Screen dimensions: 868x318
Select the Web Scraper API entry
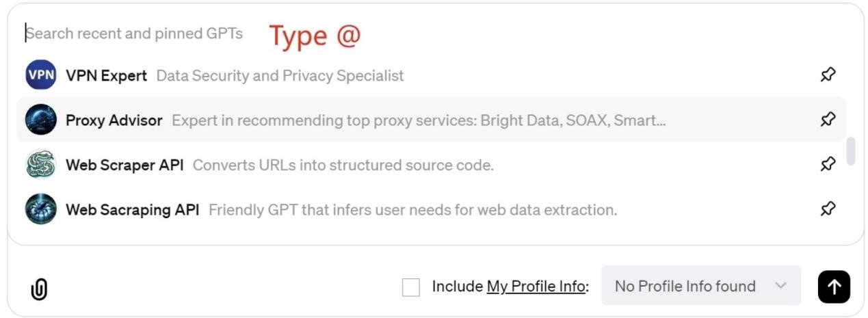tap(124, 165)
